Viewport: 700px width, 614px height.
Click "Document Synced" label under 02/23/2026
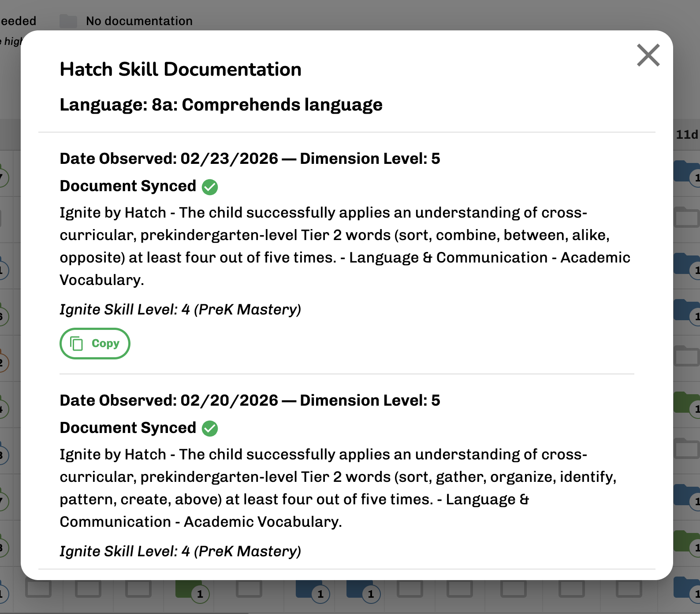[x=128, y=186]
